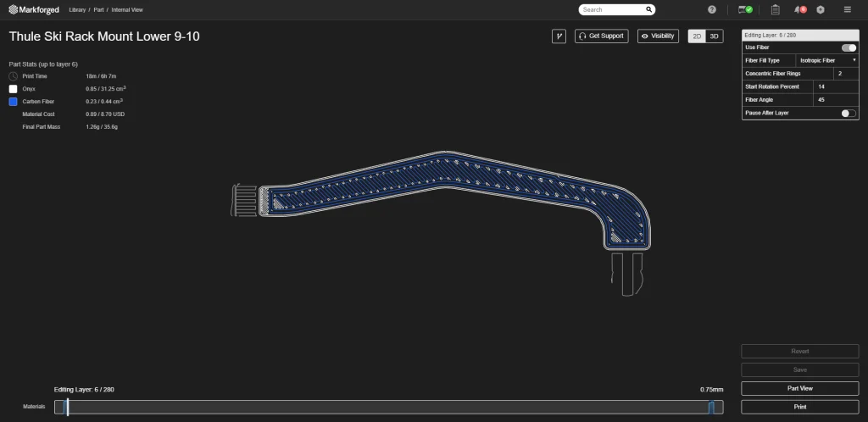Open the hamburger main menu

pyautogui.click(x=848, y=9)
